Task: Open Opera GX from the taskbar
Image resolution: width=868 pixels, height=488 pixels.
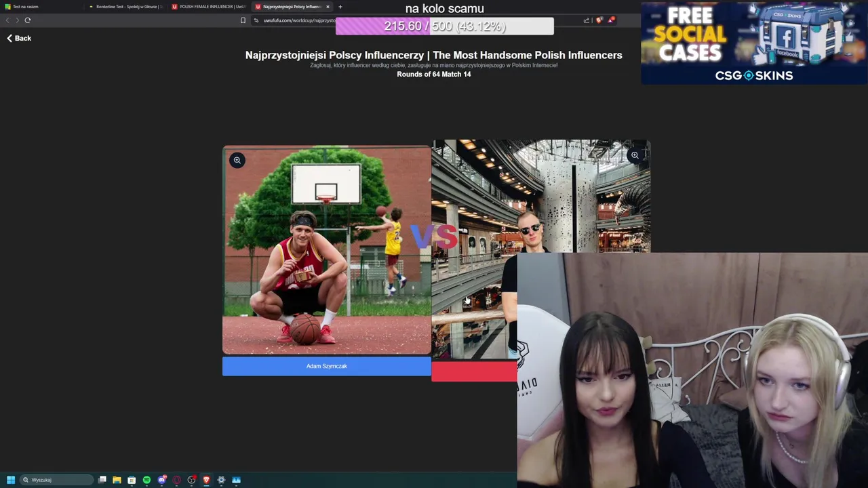Action: pos(176,480)
